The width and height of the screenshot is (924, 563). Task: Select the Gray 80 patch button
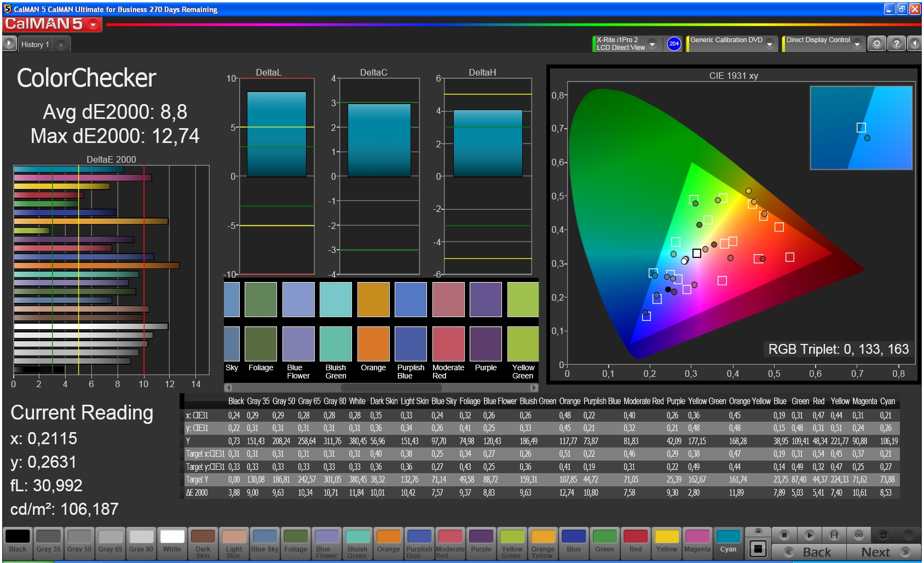click(141, 543)
